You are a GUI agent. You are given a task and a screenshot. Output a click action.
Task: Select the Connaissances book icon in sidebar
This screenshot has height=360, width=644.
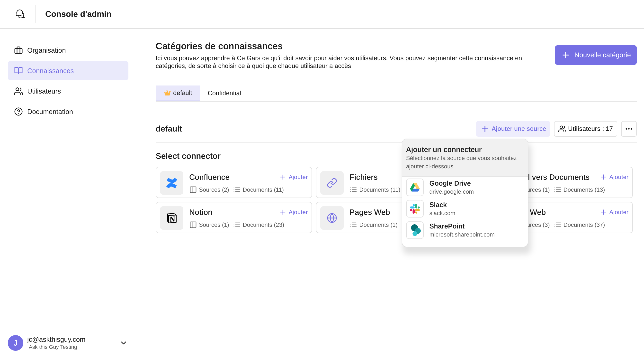coord(18,71)
